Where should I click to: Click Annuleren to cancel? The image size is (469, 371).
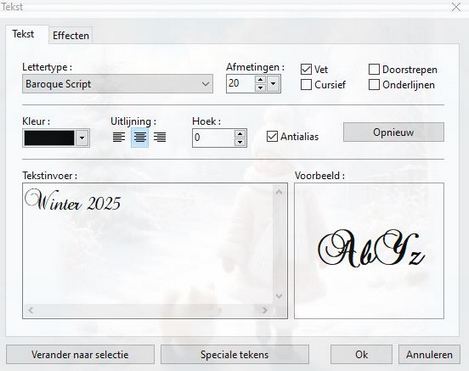(x=429, y=354)
